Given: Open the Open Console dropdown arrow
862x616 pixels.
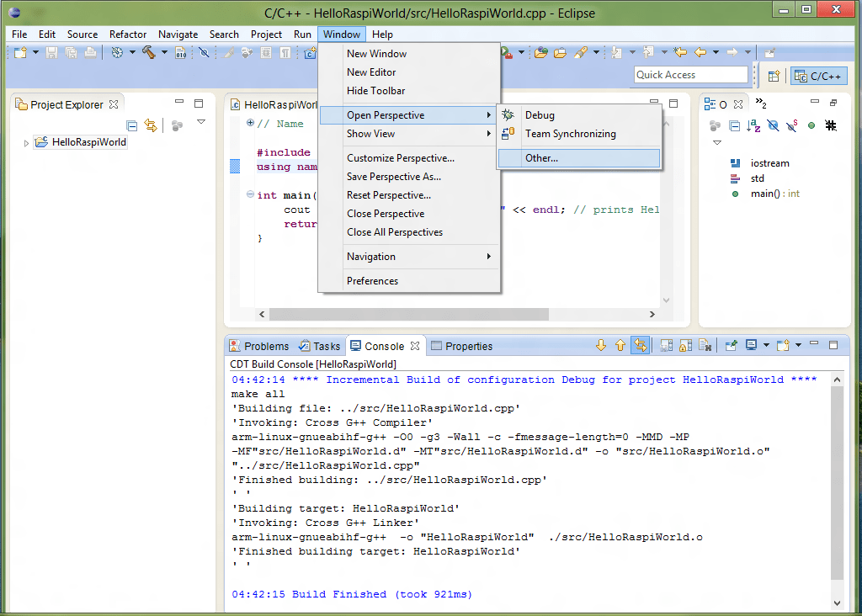Looking at the screenshot, I should coord(797,345).
